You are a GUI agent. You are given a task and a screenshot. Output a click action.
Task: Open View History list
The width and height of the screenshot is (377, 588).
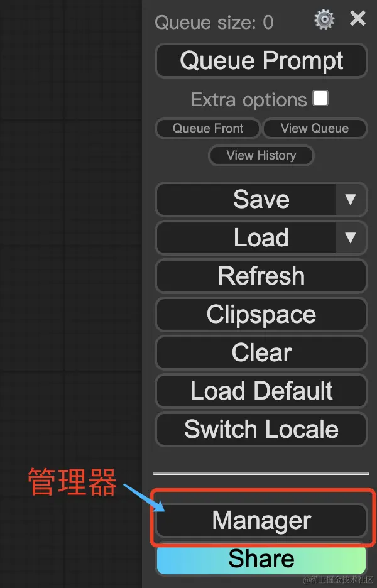[261, 155]
